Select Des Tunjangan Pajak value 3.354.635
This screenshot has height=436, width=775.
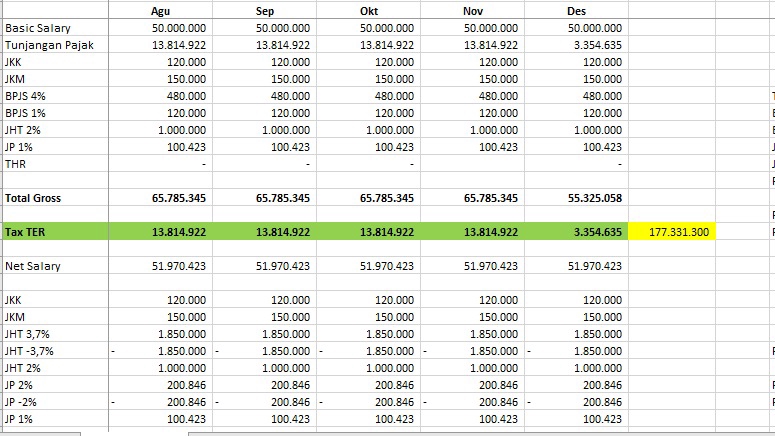[576, 45]
